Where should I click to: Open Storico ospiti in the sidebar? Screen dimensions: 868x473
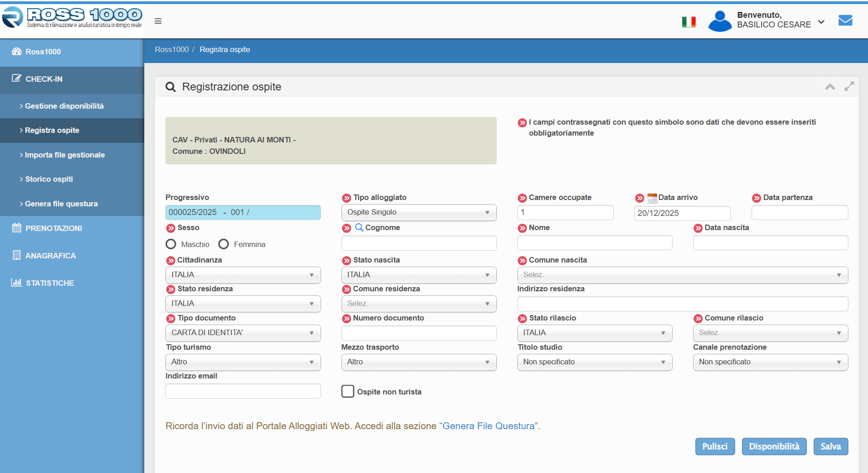click(x=49, y=179)
